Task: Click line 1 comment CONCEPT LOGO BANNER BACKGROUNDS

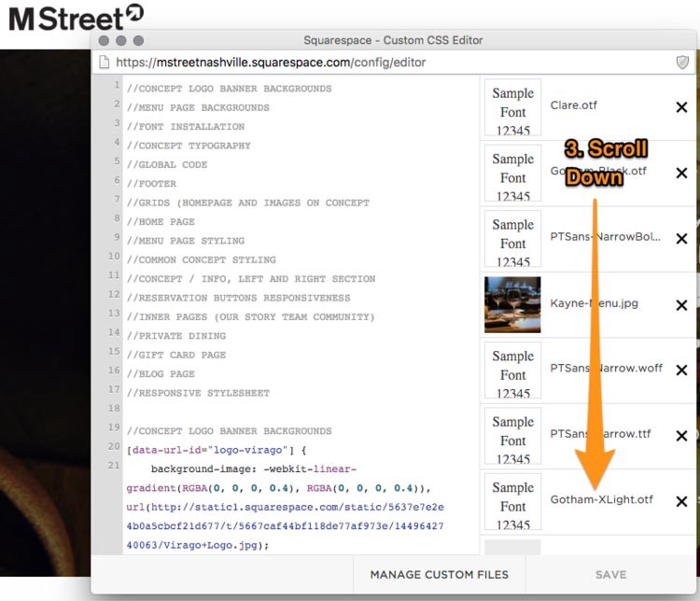Action: click(x=229, y=89)
